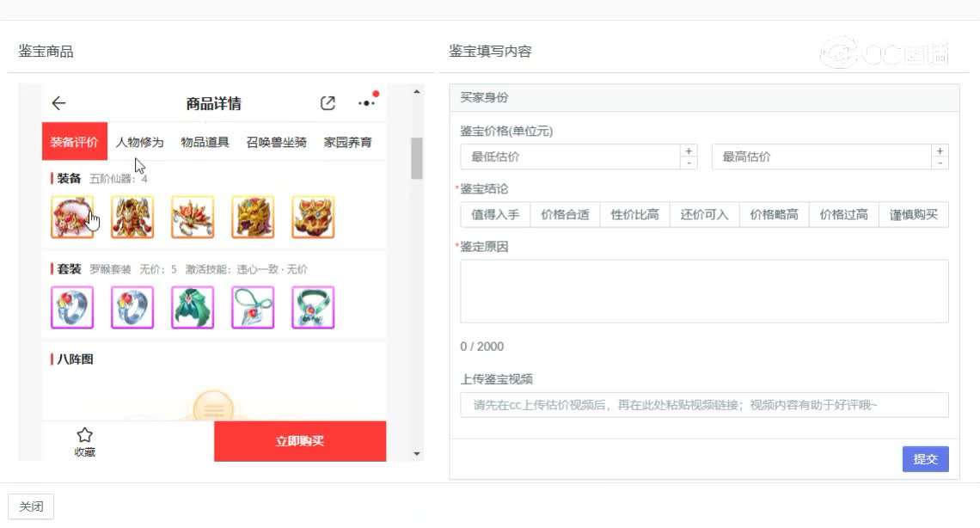980x528 pixels.
Task: Select the second ring icon under 套装
Action: click(132, 308)
